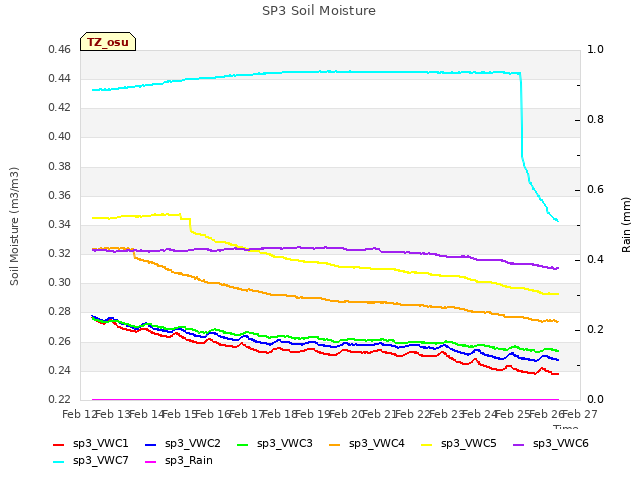Click the 0.2 rain axis value
This screenshot has width=640, height=480.
coord(595,330)
